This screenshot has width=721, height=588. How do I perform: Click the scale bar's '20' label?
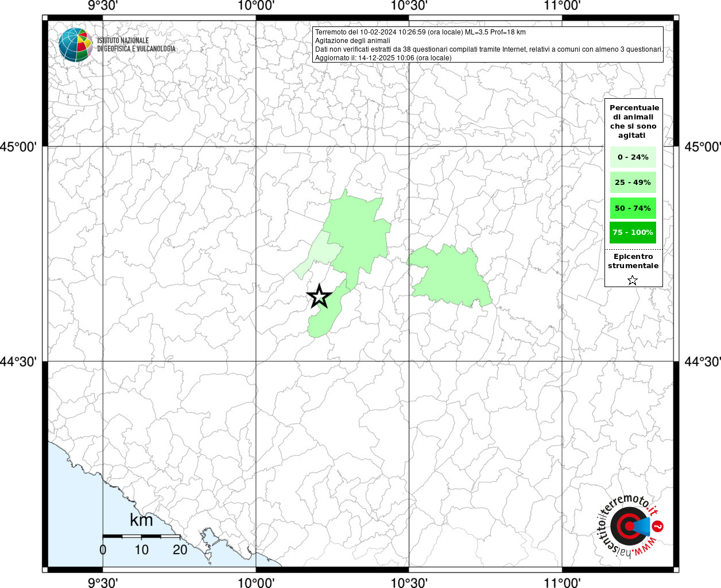coord(180,550)
